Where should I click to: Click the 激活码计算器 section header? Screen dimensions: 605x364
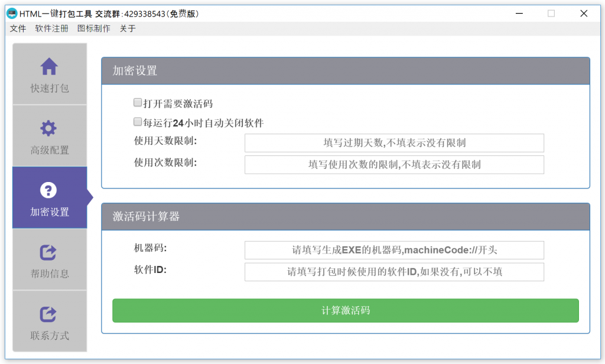point(345,217)
